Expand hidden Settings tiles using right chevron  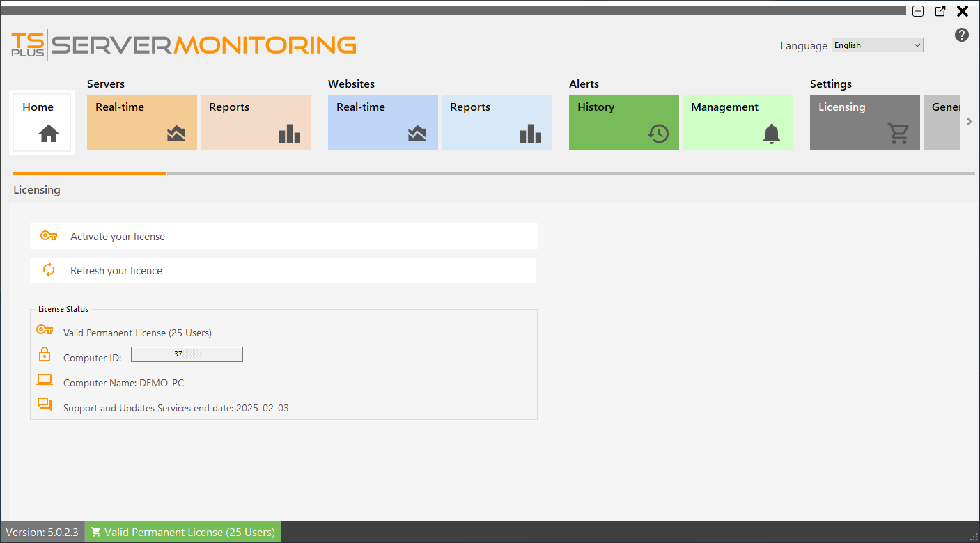click(x=969, y=121)
